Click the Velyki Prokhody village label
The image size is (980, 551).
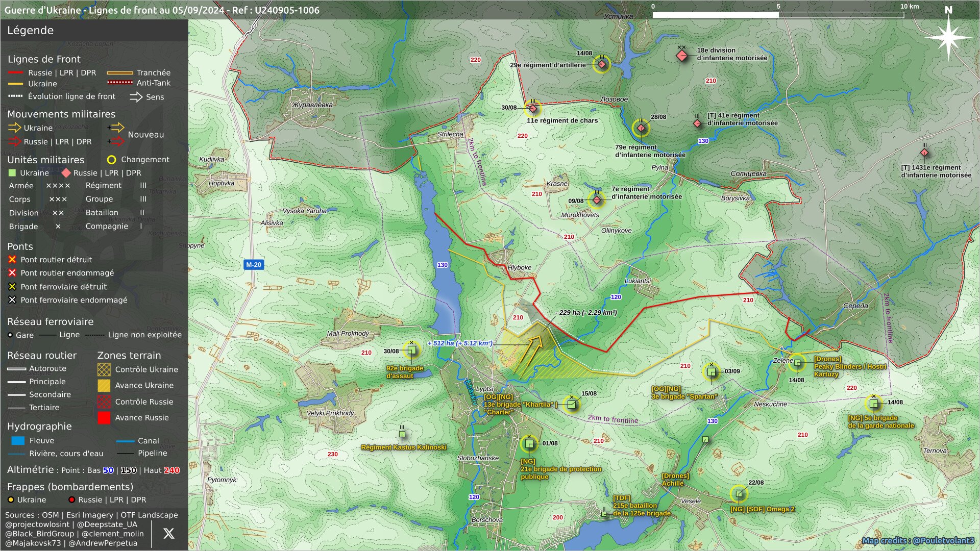[330, 413]
